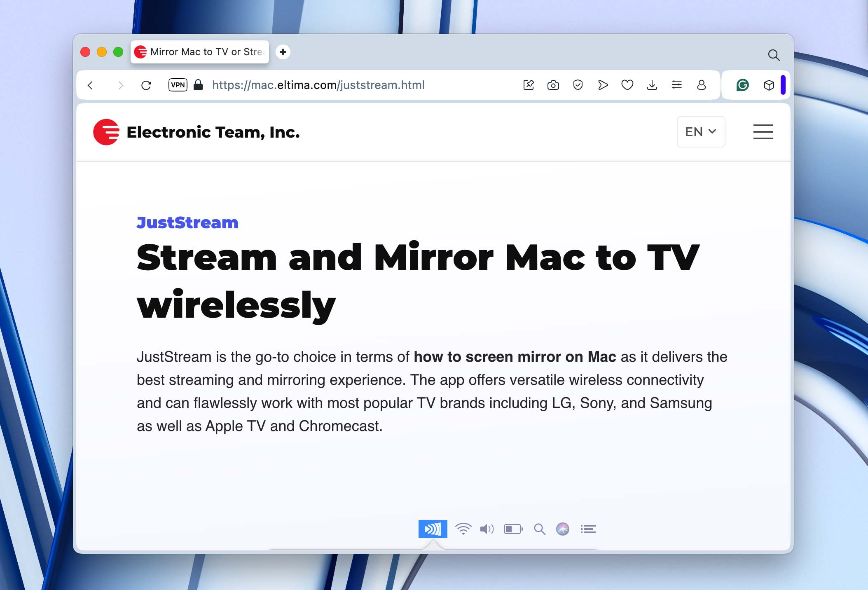The height and width of the screenshot is (590, 868).
Task: Add page to bookmarks with heart icon
Action: click(627, 85)
